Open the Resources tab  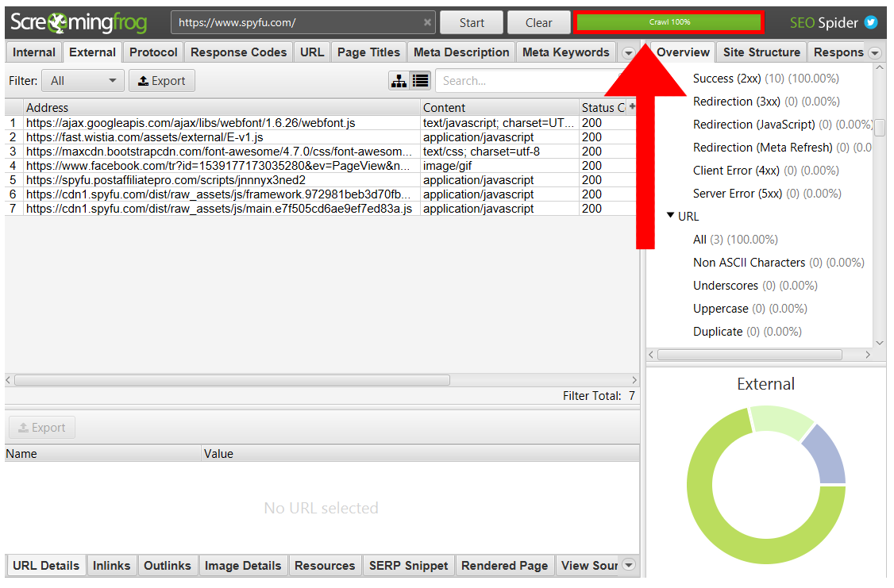pos(325,566)
